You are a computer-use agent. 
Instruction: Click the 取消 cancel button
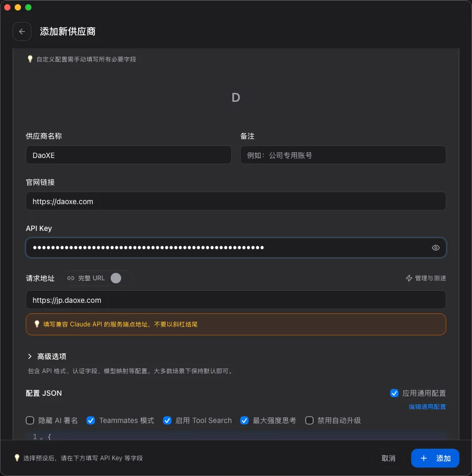click(388, 458)
